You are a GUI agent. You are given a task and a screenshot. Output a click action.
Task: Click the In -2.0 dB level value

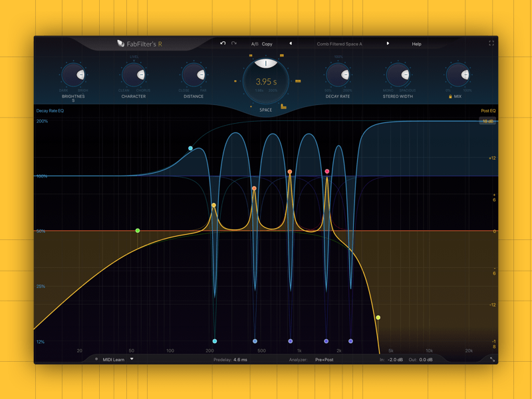(x=395, y=360)
